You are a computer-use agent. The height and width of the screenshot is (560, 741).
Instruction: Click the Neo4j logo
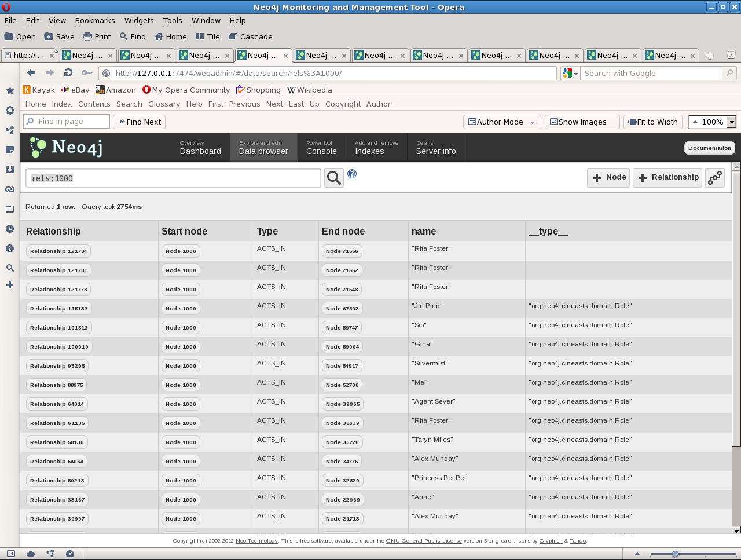coord(67,148)
